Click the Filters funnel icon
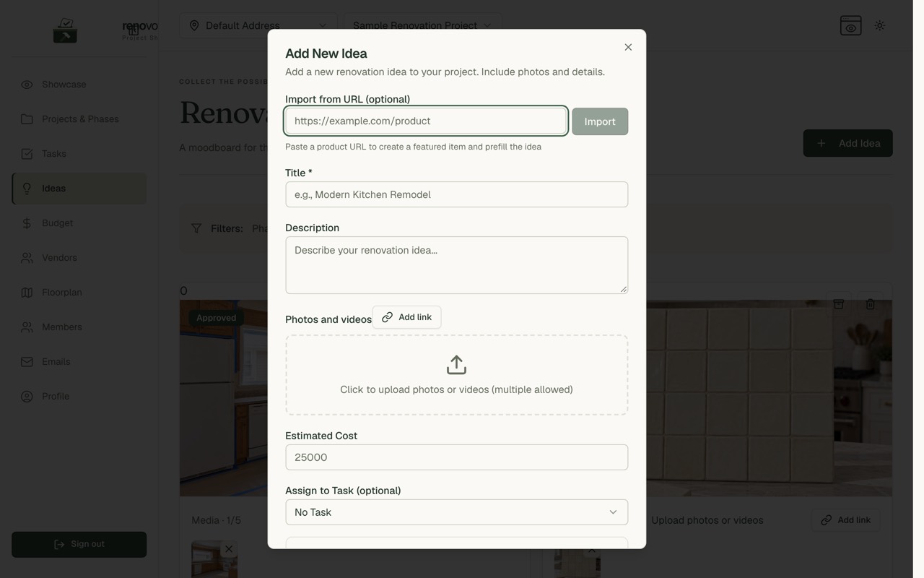The width and height of the screenshot is (924, 578). coord(196,228)
